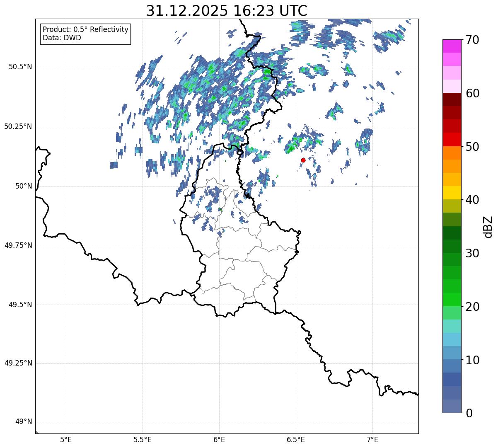The height and width of the screenshot is (448, 498).
Task: Click the 'Data: DWD' text
Action: pyautogui.click(x=62, y=38)
